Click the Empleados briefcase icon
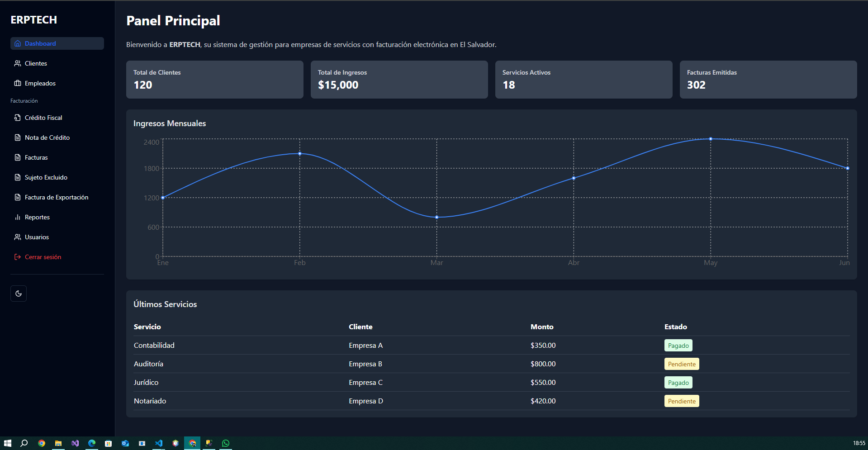The height and width of the screenshot is (450, 868). 18,83
